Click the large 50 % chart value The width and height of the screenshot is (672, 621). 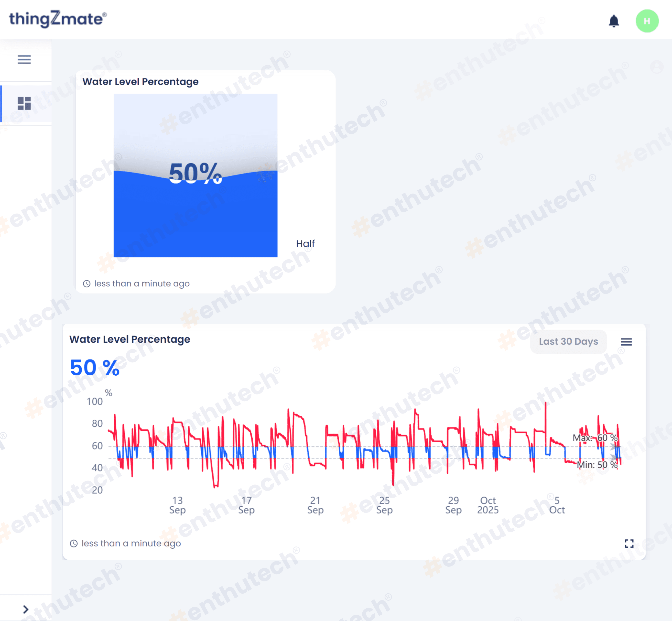pos(95,368)
